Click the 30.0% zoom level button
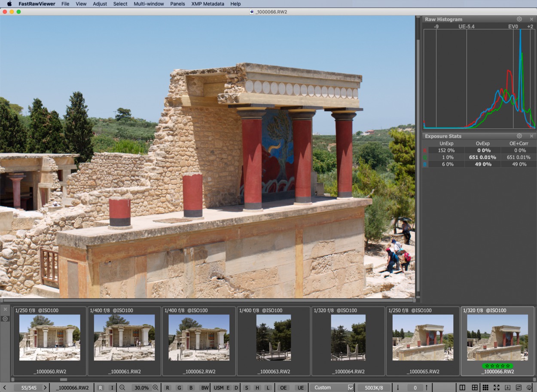This screenshot has height=392, width=537. [141, 388]
